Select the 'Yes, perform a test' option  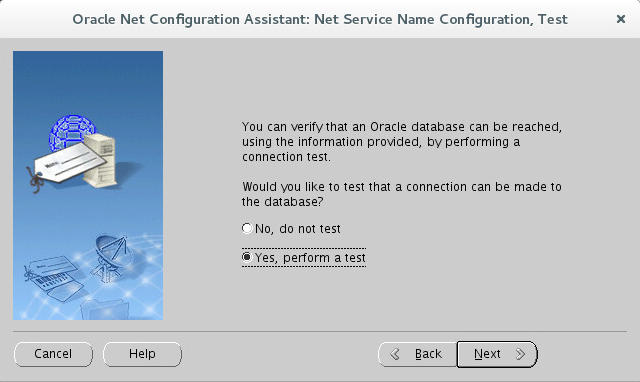click(304, 258)
